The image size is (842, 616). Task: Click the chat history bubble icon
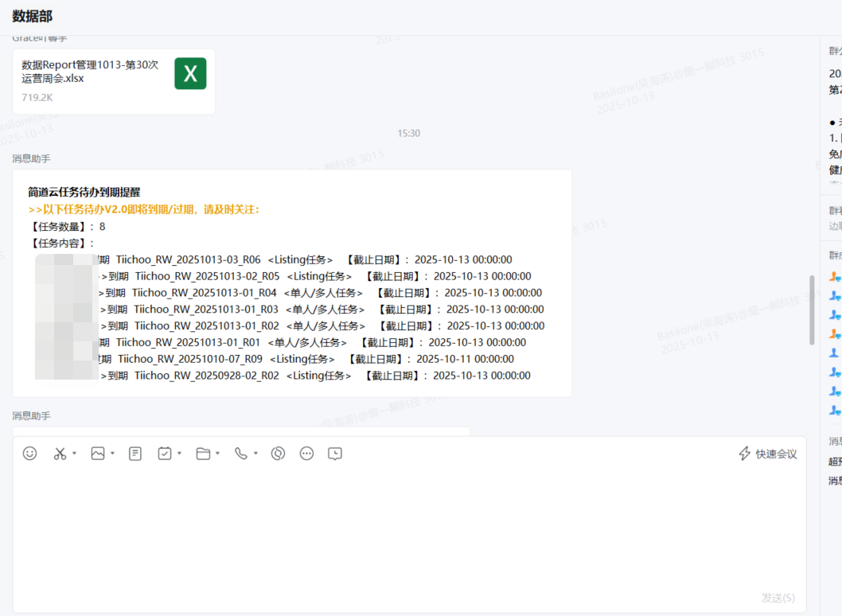[335, 454]
